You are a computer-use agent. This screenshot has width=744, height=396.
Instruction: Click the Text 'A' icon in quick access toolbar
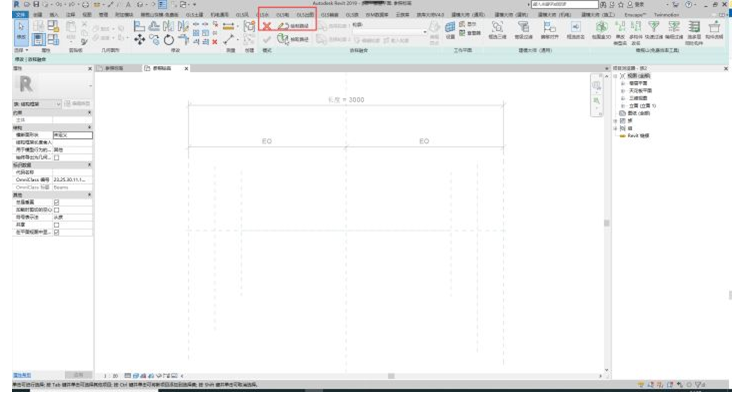click(x=128, y=4)
